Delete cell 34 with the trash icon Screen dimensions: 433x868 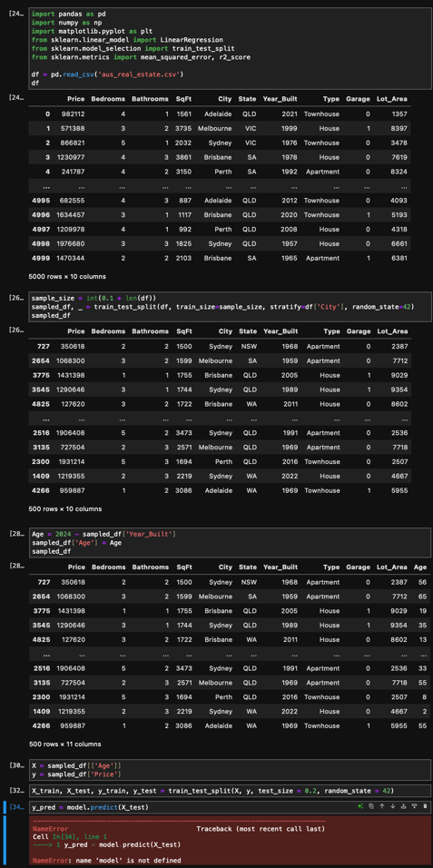[x=424, y=807]
